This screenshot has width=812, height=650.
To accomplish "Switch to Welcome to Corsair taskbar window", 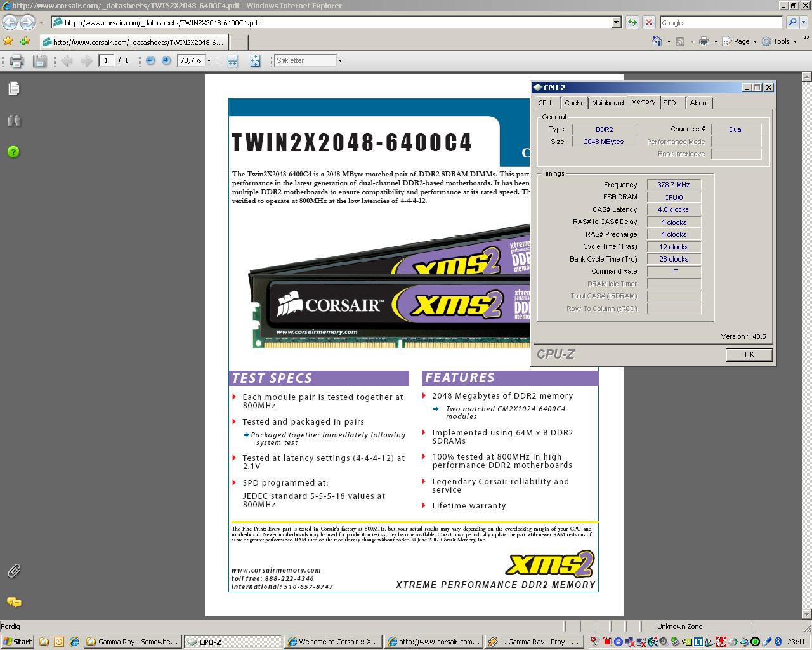I will pyautogui.click(x=332, y=642).
